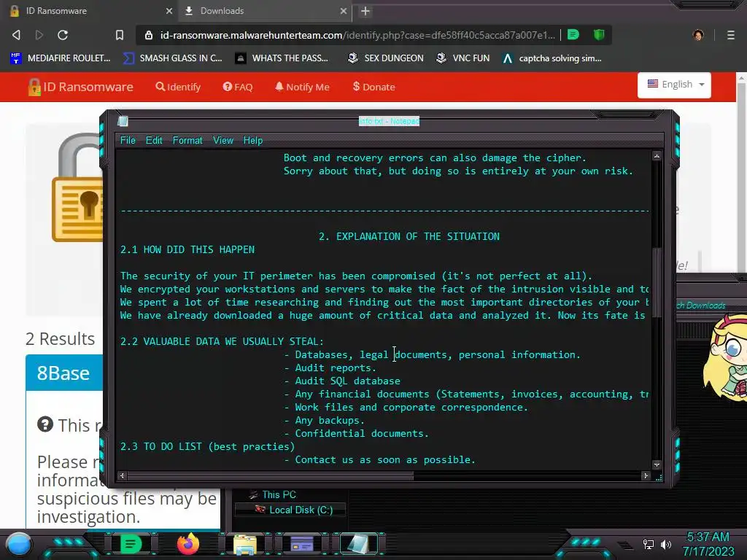Viewport: 747px width, 560px height.
Task: Click the heading '2. EXPLANATION OF THE SITUATION'
Action: [x=409, y=237]
